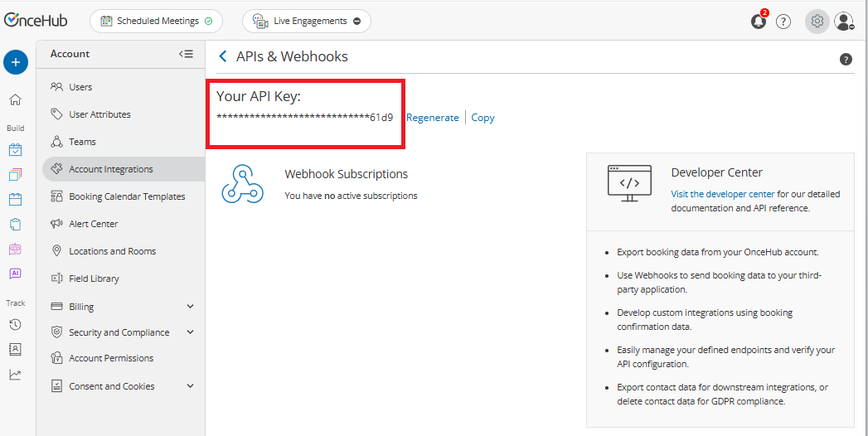The image size is (868, 436).
Task: Regenerate the API key
Action: [432, 118]
